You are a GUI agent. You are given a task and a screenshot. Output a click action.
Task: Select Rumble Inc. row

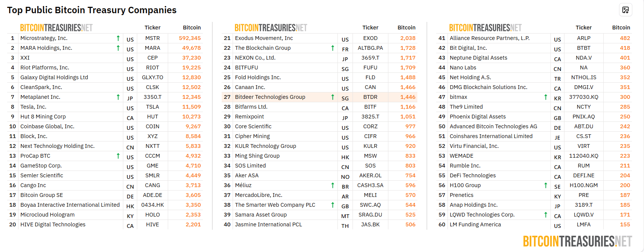tap(534, 166)
